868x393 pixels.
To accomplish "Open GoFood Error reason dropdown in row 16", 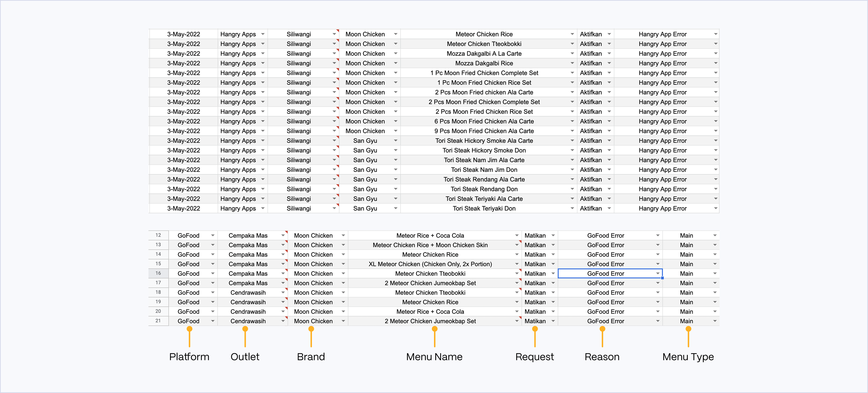I will click(x=657, y=273).
